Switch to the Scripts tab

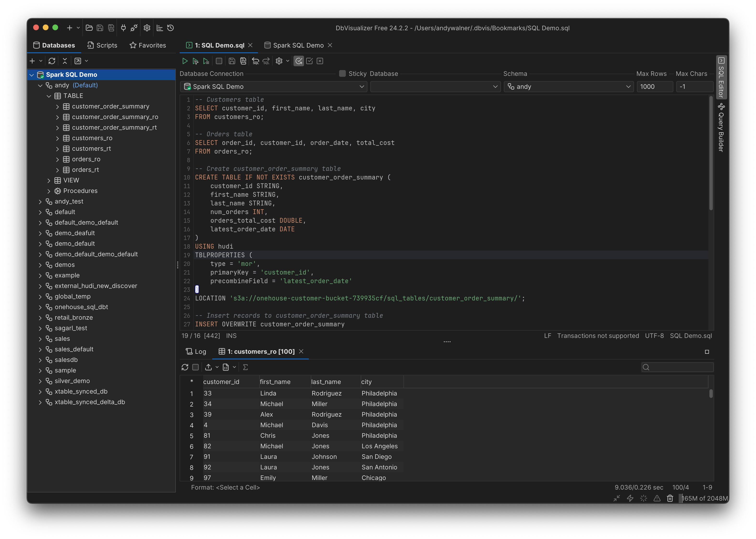tap(102, 45)
